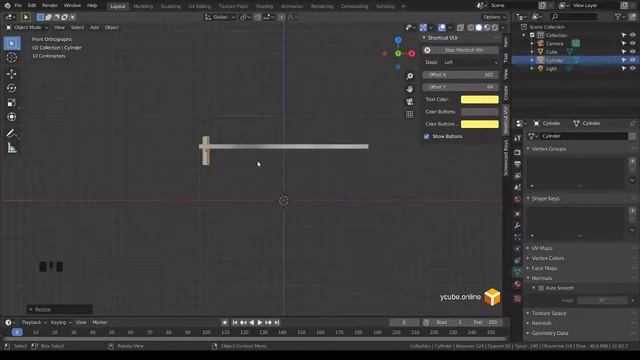Expand the Face Maps panel
Screen dimensions: 640x360
pyautogui.click(x=544, y=268)
